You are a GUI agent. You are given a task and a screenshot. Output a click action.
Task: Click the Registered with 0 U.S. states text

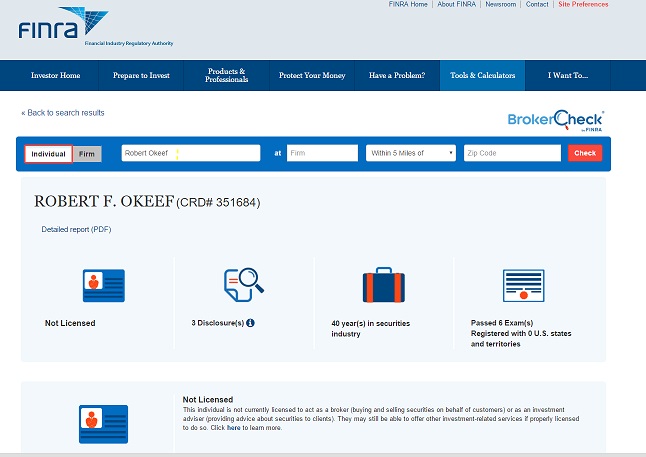521,333
